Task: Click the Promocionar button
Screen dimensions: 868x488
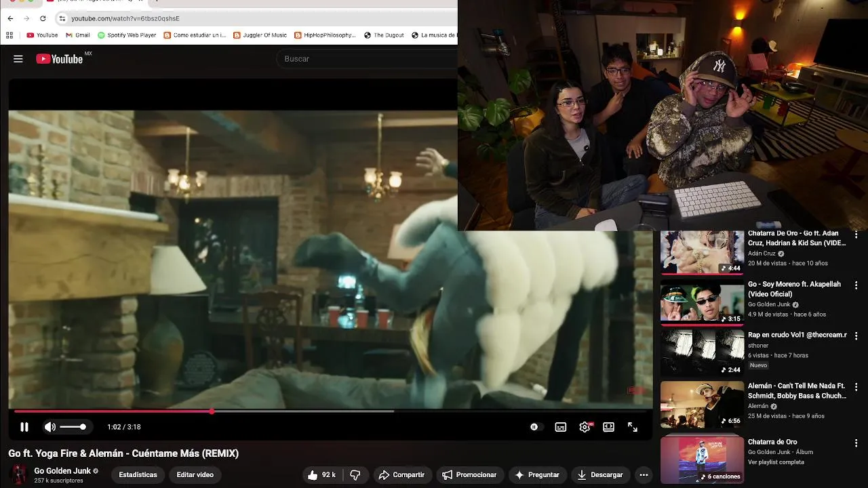Action: [x=469, y=475]
